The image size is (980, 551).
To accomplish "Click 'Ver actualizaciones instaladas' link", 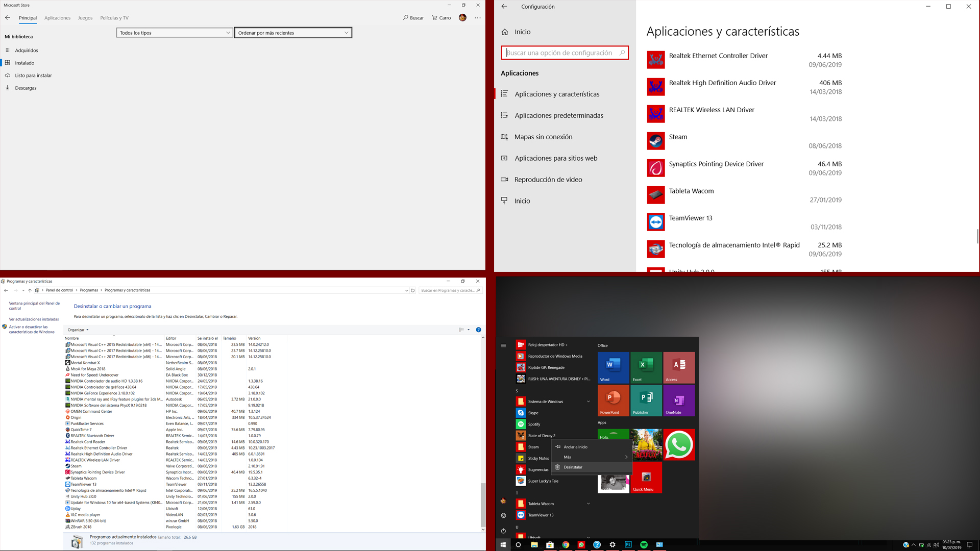I will (x=34, y=319).
